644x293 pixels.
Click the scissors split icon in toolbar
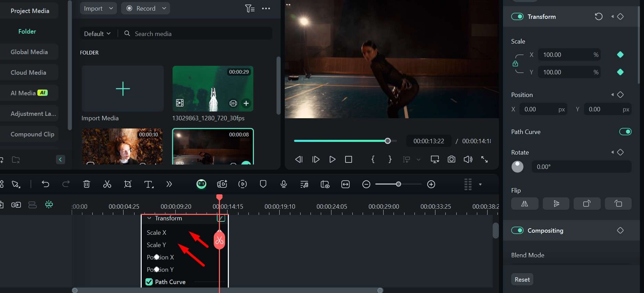[x=107, y=184]
